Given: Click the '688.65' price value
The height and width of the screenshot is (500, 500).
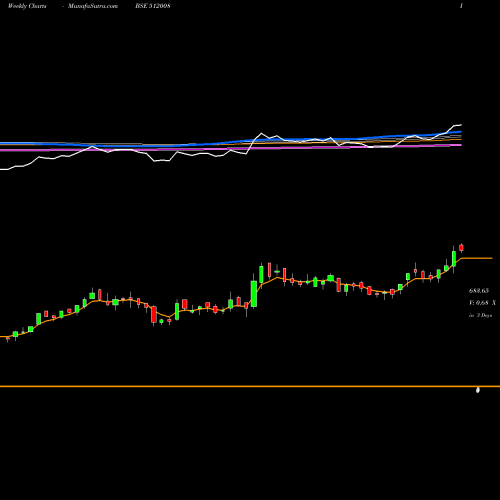Looking at the screenshot, I should coord(479,291).
